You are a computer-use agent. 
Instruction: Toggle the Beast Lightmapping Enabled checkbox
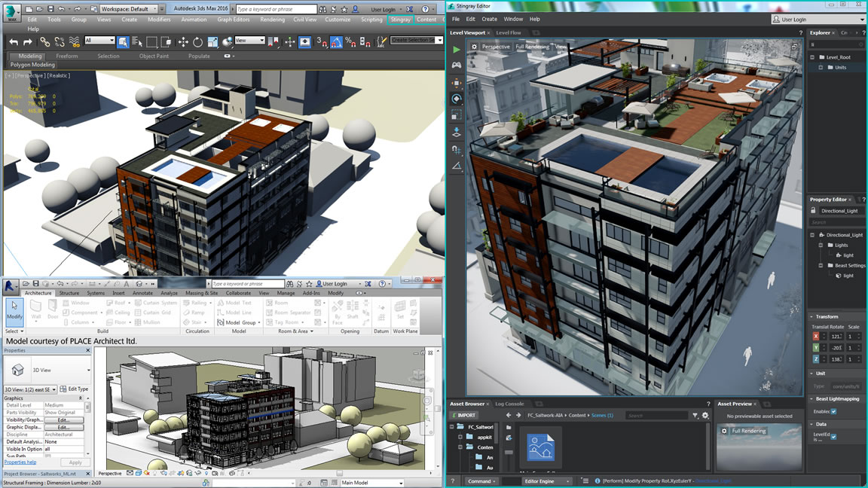click(x=833, y=412)
